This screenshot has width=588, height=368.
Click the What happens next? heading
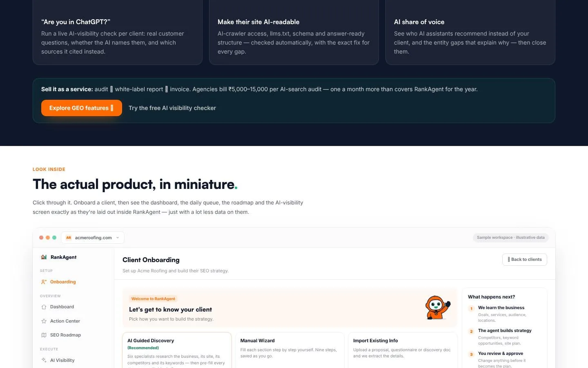pos(491,297)
